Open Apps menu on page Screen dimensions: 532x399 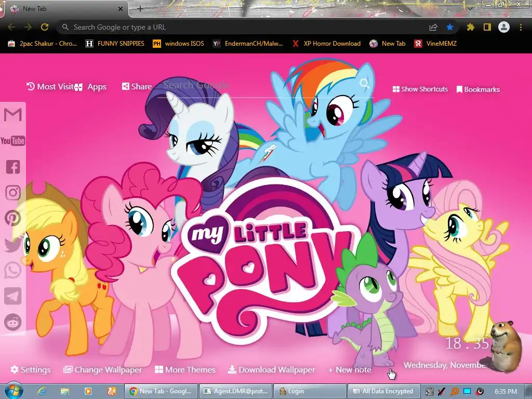click(x=90, y=87)
